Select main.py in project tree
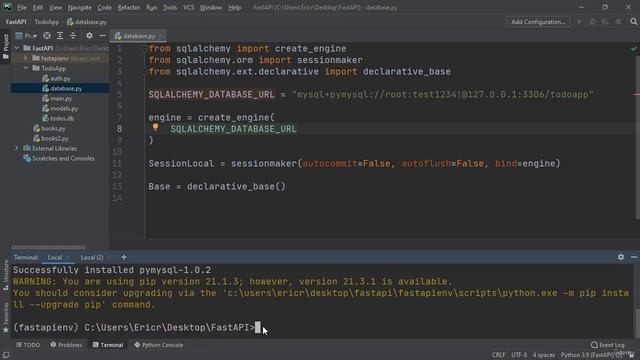Screen dimensions: 640x360 click(x=57, y=99)
